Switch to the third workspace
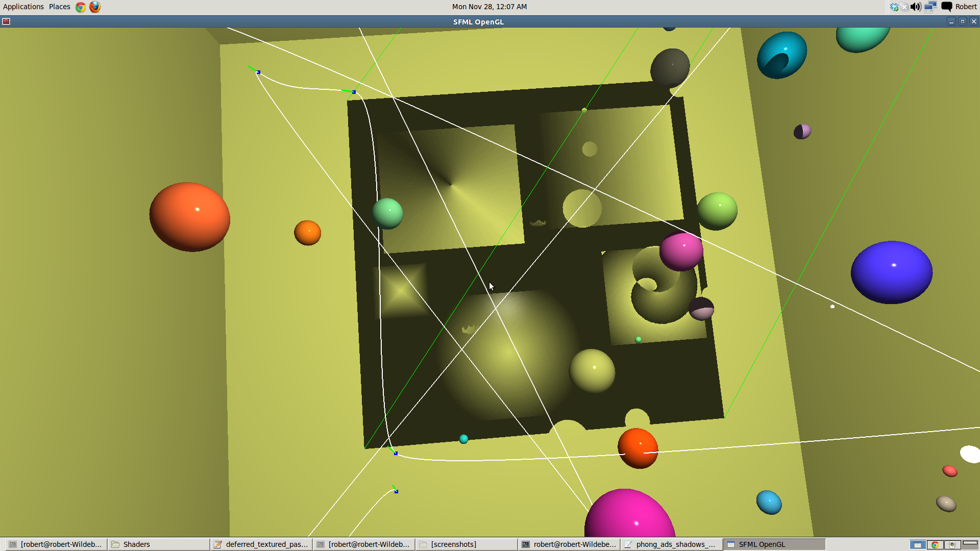Screen dimensions: 980x551 [952, 544]
